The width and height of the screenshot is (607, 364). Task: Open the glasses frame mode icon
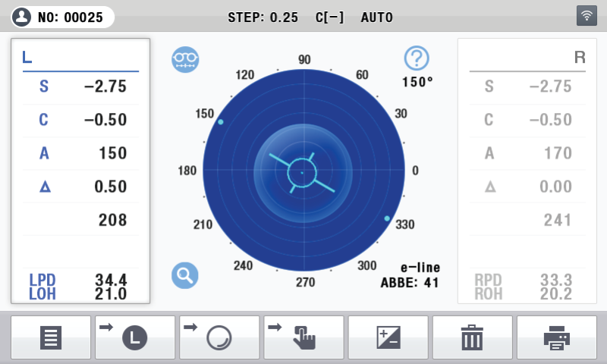point(185,58)
